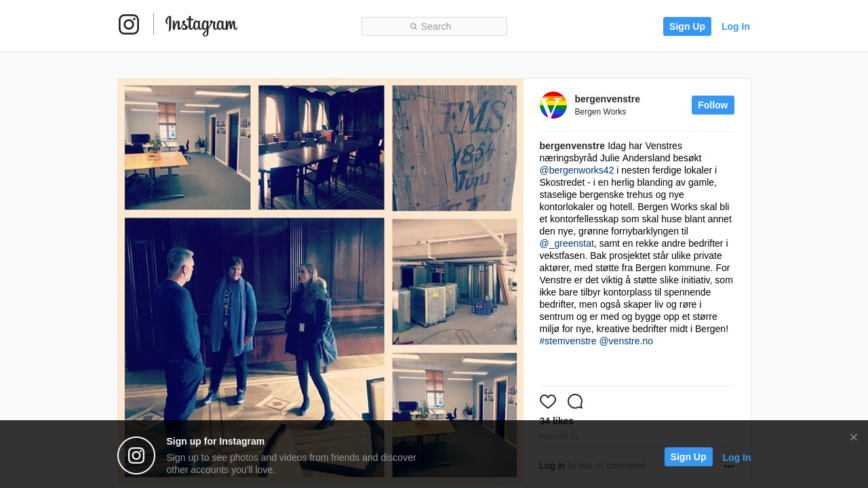Open the @venstre.no mention
This screenshot has height=488, width=868.
626,341
